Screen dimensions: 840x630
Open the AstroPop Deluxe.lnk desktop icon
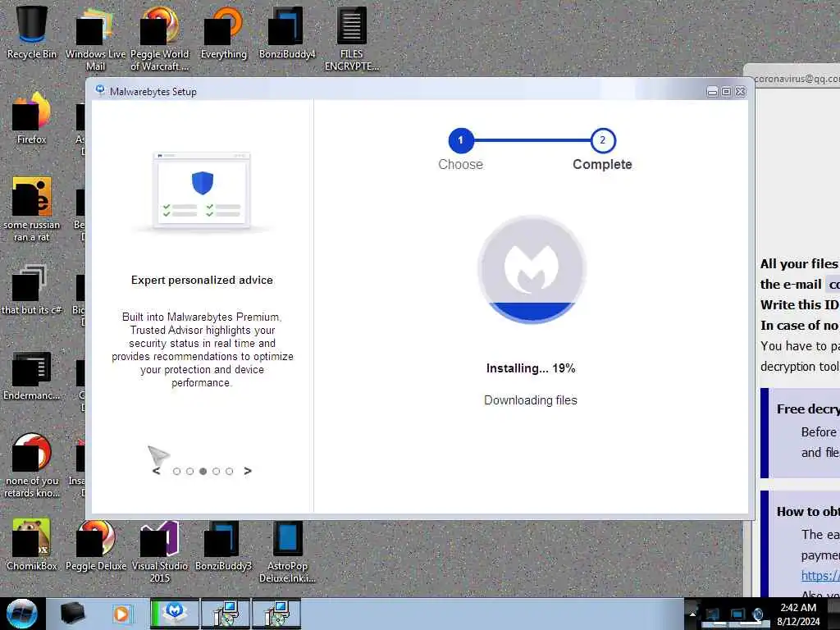tap(287, 550)
